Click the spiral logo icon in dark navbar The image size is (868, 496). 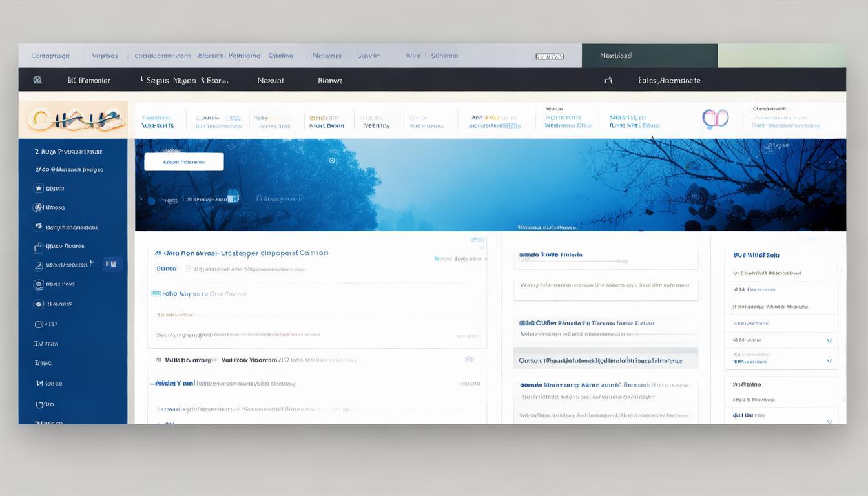point(37,80)
